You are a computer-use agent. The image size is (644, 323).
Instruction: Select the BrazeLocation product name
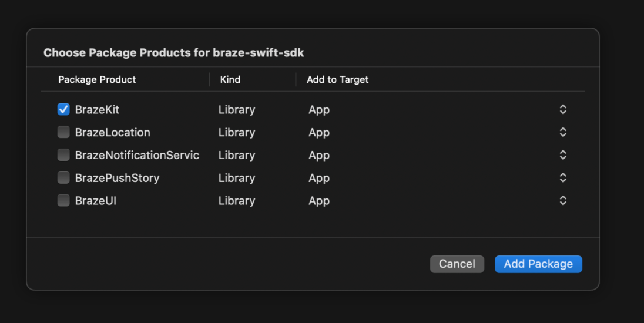pyautogui.click(x=113, y=133)
